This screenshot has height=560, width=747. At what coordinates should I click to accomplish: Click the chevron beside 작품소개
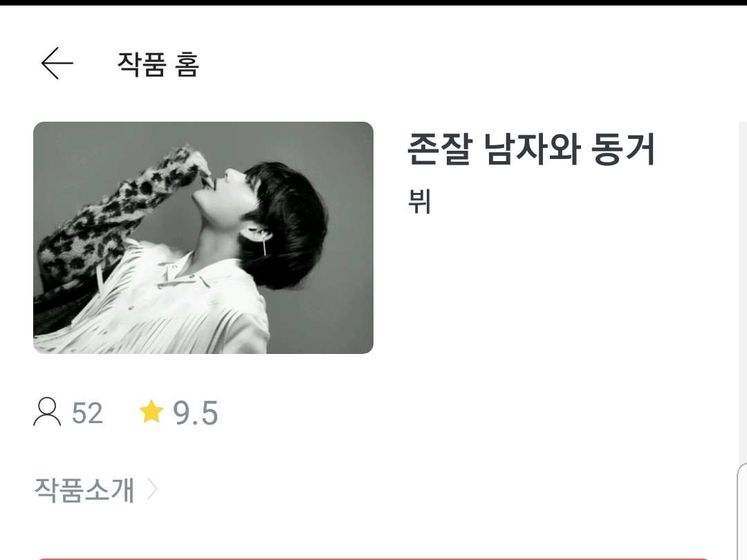click(152, 489)
